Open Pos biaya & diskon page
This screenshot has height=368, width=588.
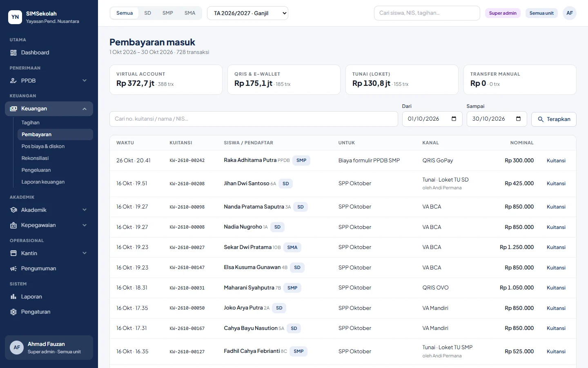click(55, 146)
